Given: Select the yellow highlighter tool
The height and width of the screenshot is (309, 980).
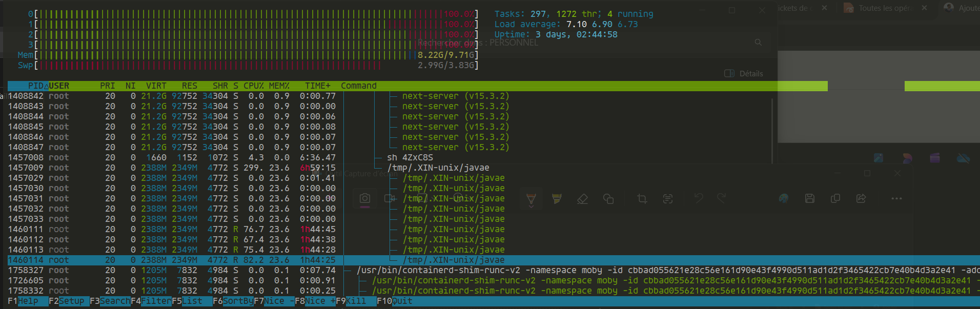Looking at the screenshot, I should [x=557, y=199].
